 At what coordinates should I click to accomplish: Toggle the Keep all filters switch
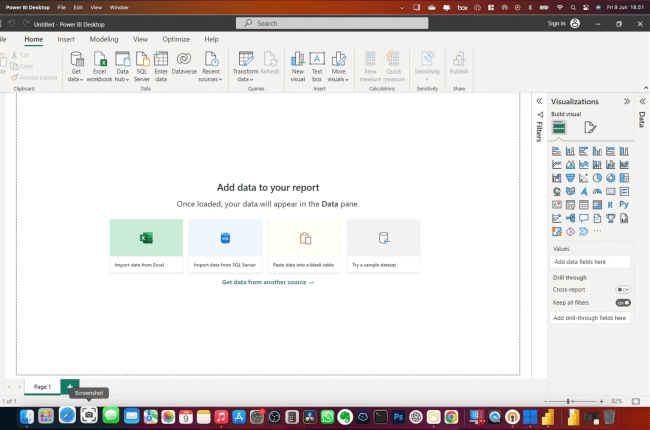tap(623, 303)
